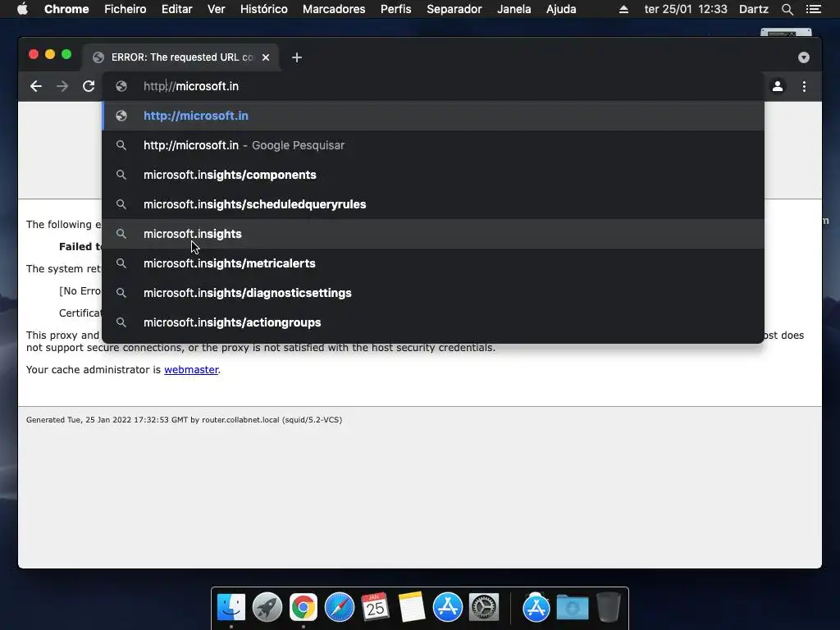840x630 pixels.
Task: Click the webmaster link
Action: tap(191, 370)
